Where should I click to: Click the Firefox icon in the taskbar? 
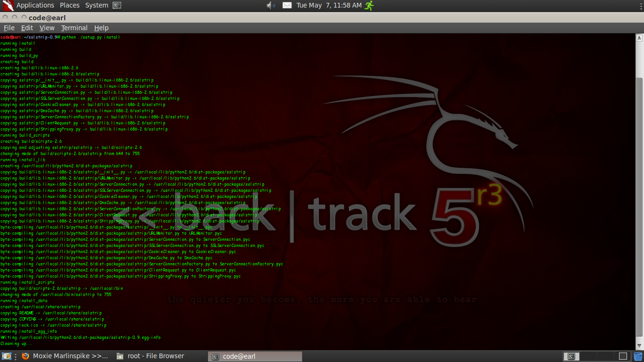25,356
